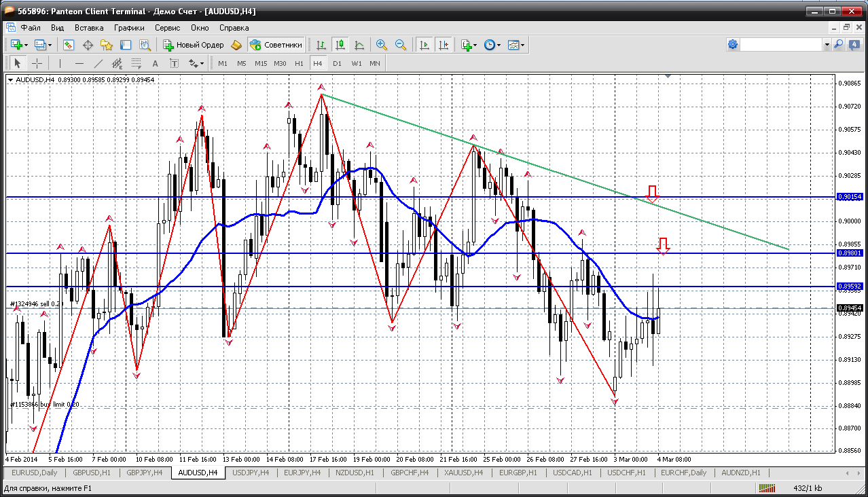Open the Indicators list dropdown
Image resolution: width=868 pixels, height=497 pixels.
coord(469,45)
